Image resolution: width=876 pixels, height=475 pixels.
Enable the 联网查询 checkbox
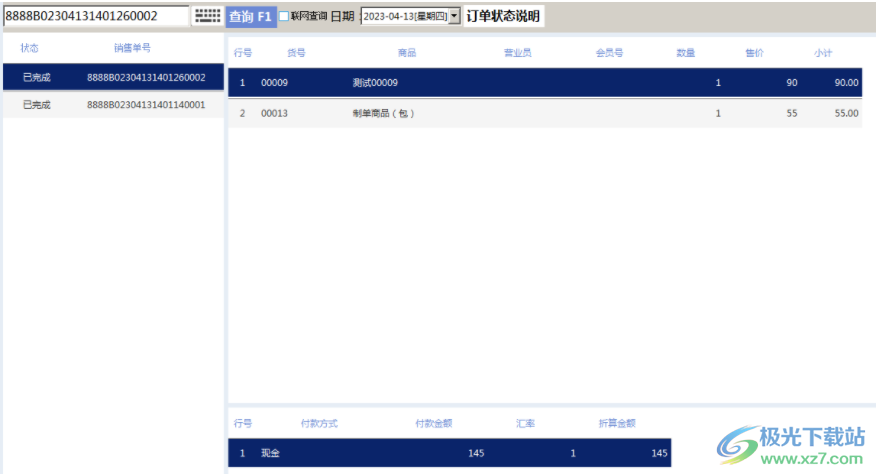tap(284, 16)
